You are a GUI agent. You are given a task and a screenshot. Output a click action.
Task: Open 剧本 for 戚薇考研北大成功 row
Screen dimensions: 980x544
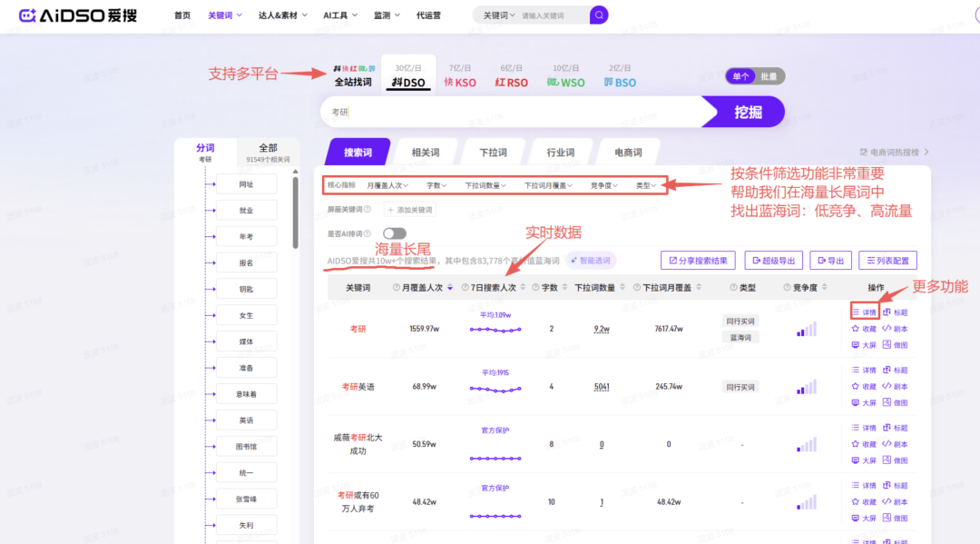tap(895, 444)
